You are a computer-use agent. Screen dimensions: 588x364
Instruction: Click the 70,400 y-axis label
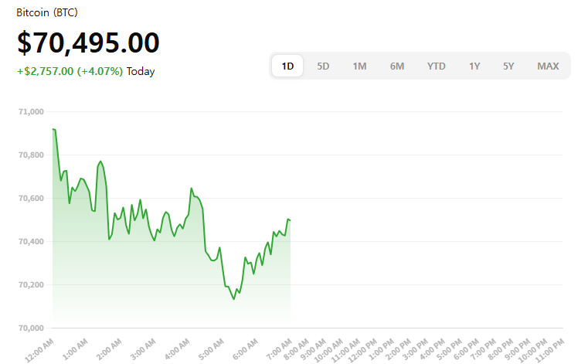coord(32,242)
